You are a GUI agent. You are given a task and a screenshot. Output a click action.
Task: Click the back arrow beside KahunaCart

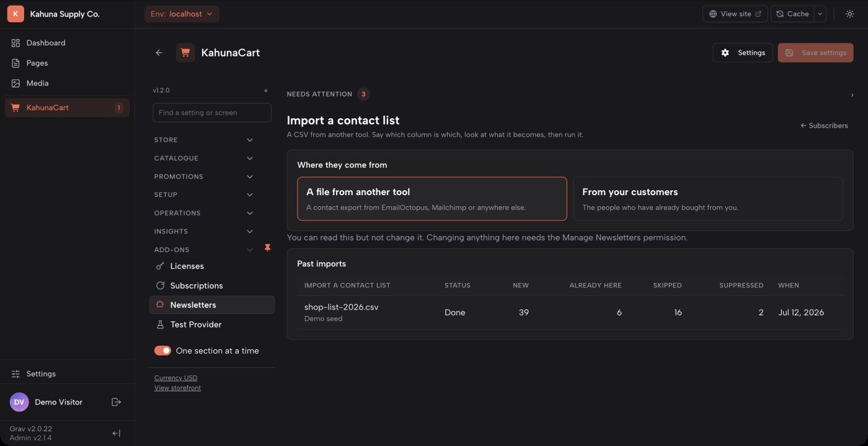(x=159, y=53)
